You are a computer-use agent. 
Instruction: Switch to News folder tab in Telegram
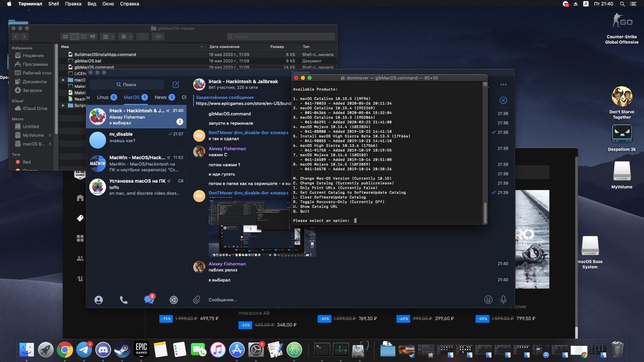point(165,97)
